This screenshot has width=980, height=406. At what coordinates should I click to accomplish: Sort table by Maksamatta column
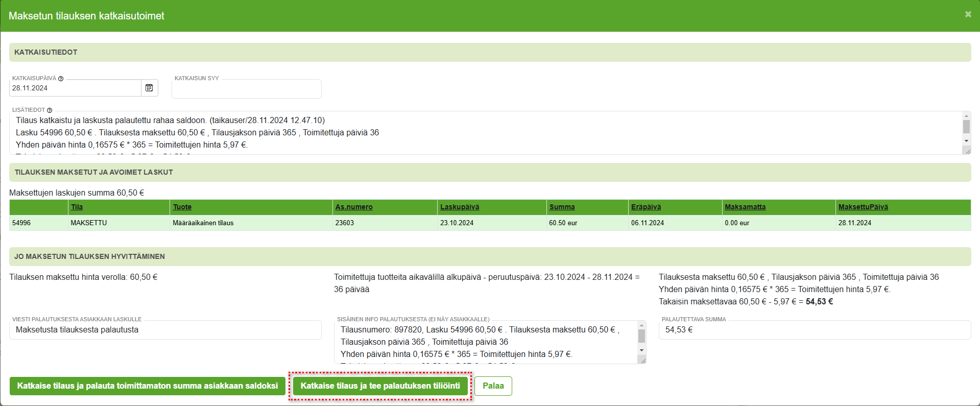pyautogui.click(x=745, y=207)
